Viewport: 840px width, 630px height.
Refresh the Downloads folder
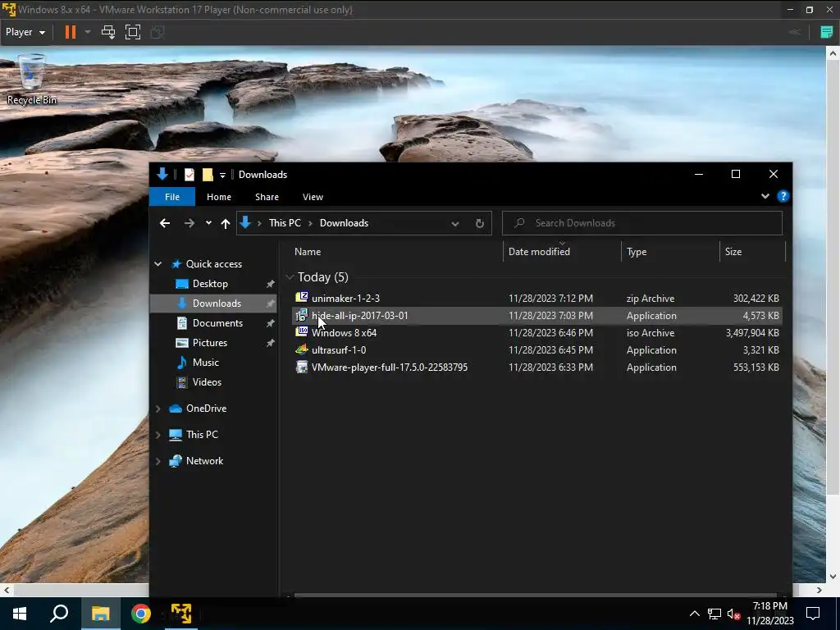click(x=479, y=223)
